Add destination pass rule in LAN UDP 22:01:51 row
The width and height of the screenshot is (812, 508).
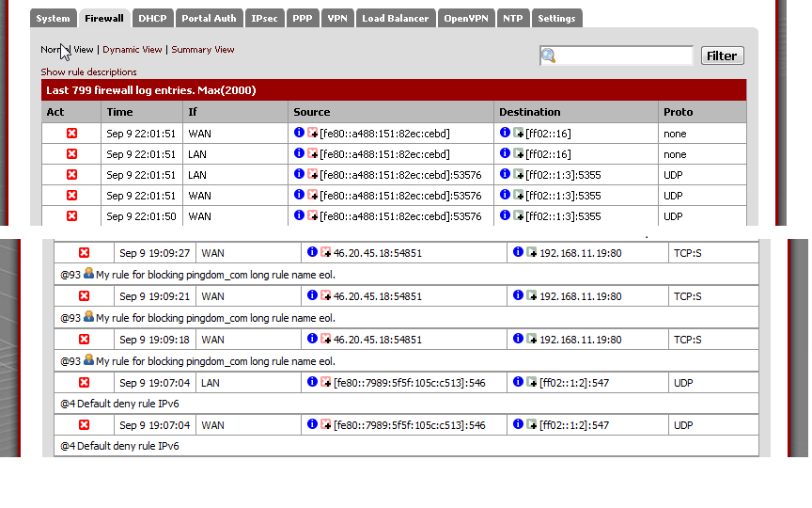coord(519,174)
